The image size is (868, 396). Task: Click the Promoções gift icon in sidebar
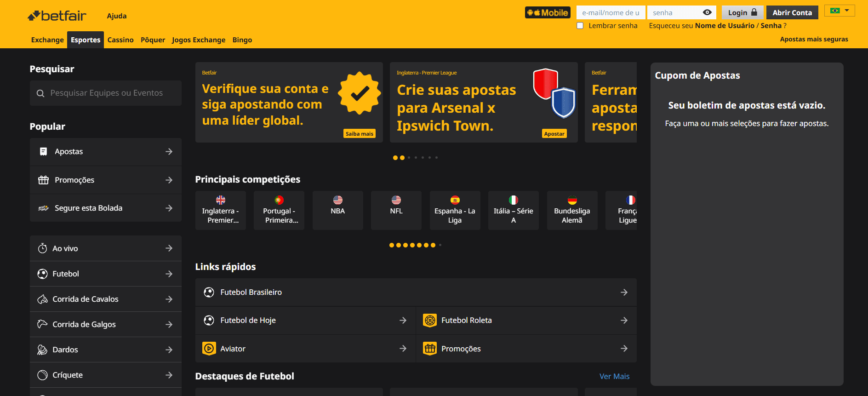[x=43, y=180]
